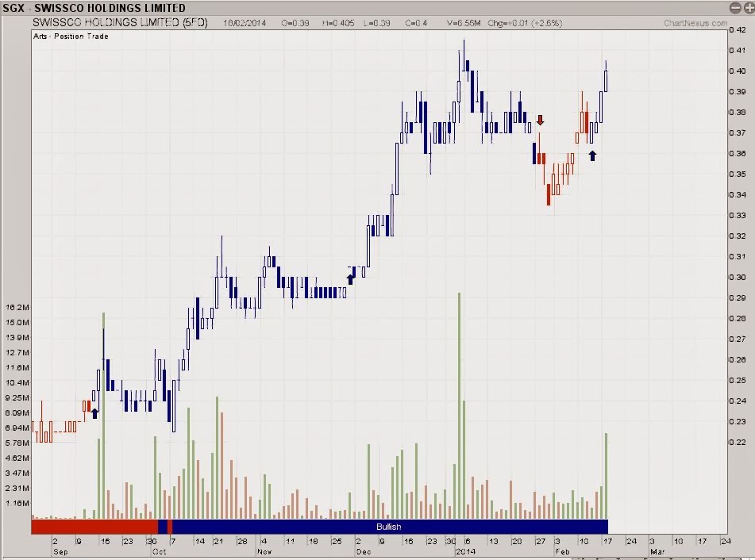Click the red sell-signal down arrow
755x560 pixels.
coord(540,120)
